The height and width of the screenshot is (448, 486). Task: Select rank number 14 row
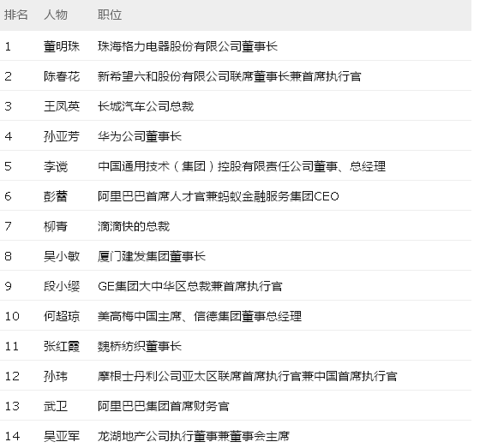[x=236, y=436]
